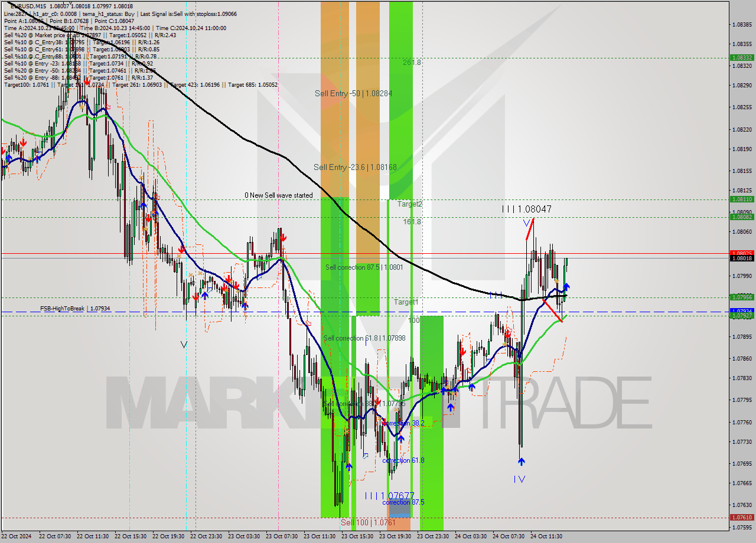Click the current price 1.08018 tag
Screen dimensions: 756x543
(742, 259)
